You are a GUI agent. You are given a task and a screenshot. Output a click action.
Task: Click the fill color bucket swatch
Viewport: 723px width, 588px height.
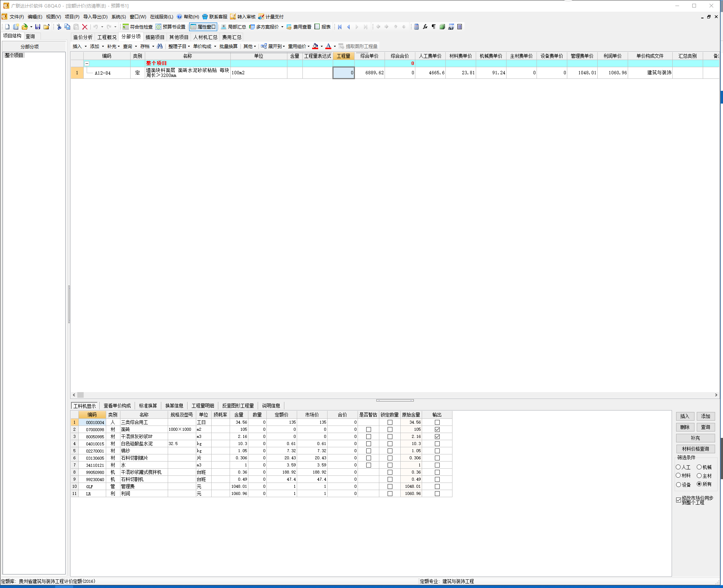point(315,46)
